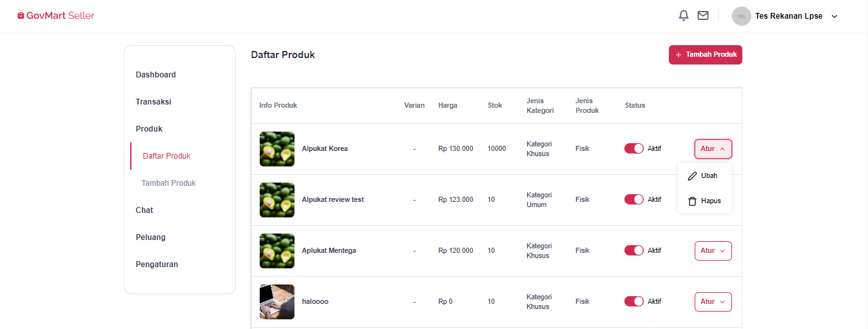868x329 pixels.
Task: Click the TRL user avatar
Action: click(742, 16)
